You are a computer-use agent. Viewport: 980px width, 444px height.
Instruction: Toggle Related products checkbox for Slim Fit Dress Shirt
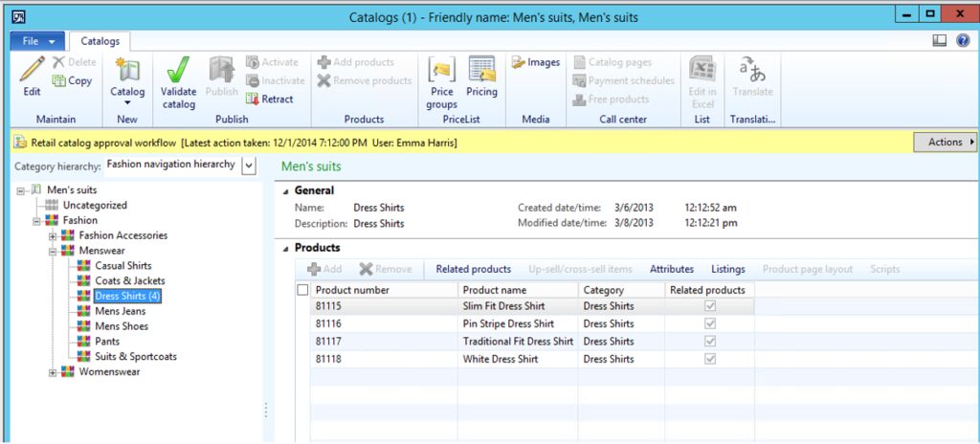709,306
